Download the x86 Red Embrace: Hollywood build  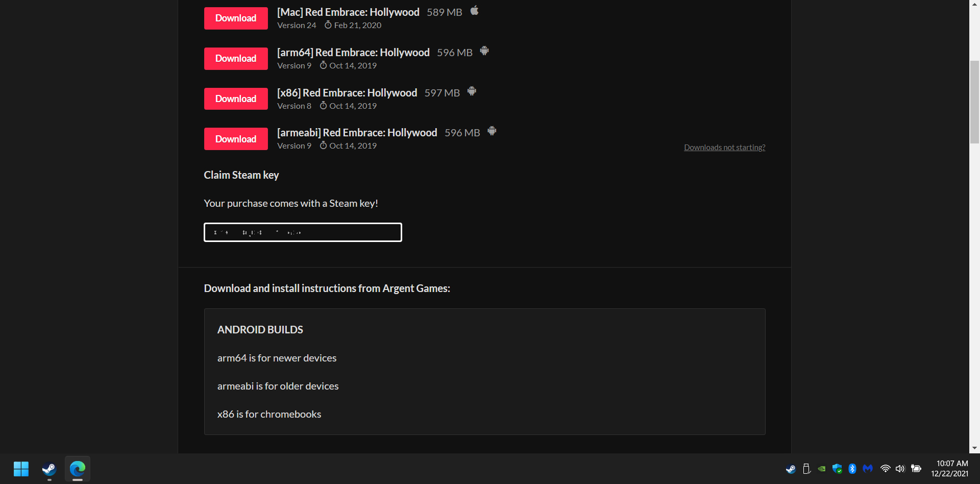point(236,99)
